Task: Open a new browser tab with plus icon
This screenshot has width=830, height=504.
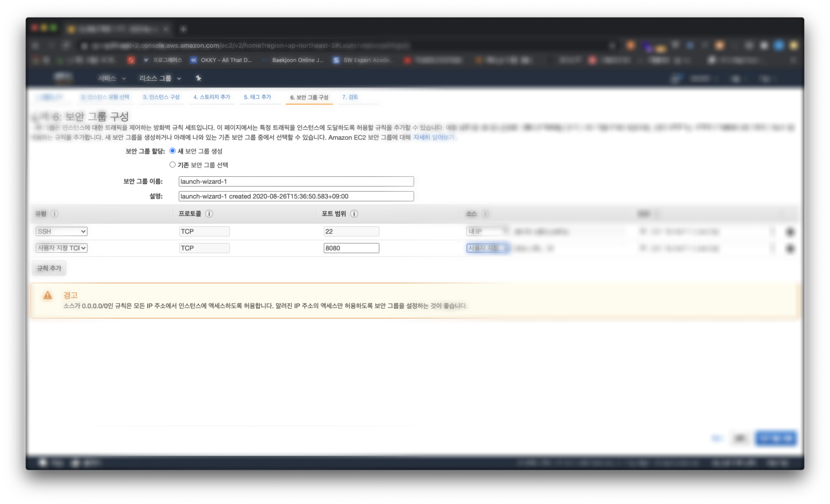Action: coord(183,29)
